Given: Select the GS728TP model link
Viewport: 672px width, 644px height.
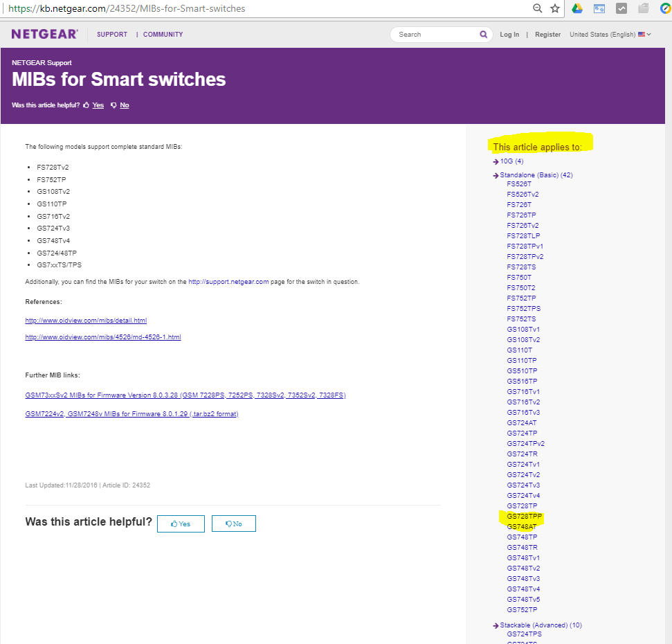Looking at the screenshot, I should click(522, 506).
